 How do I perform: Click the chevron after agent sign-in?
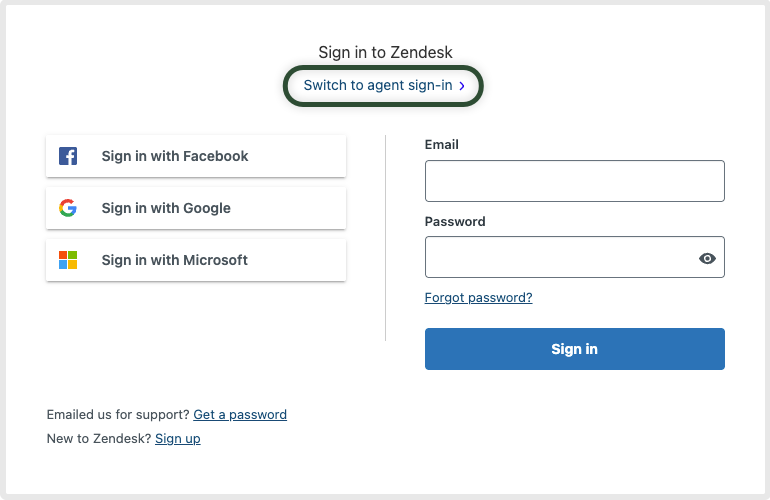pos(462,86)
